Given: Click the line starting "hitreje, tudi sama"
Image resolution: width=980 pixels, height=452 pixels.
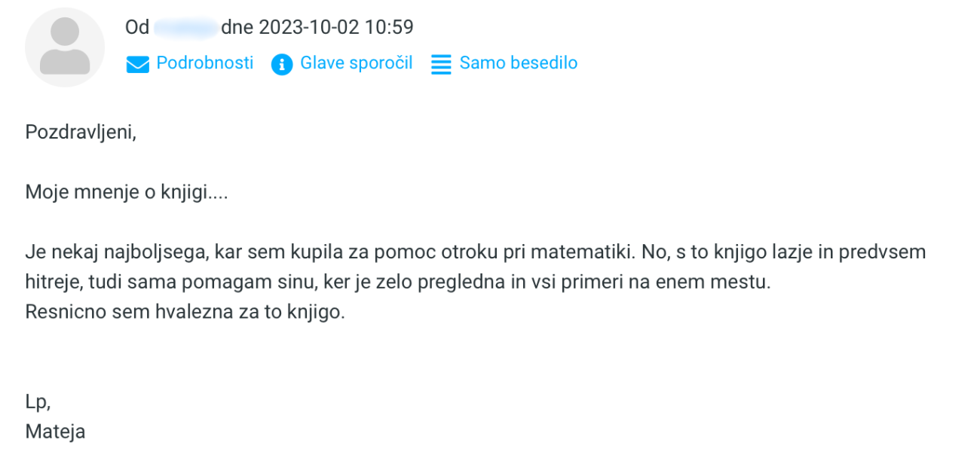Looking at the screenshot, I should pyautogui.click(x=226, y=282).
